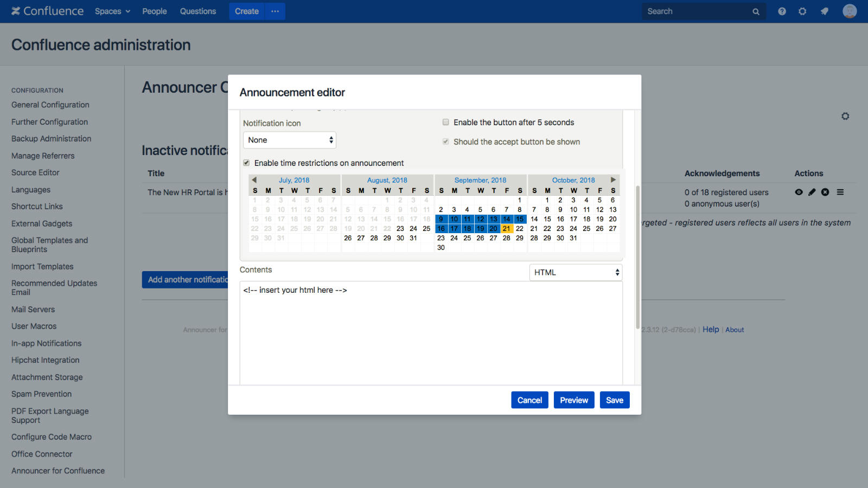Click the October, 2018 month header
868x488 pixels.
pyautogui.click(x=573, y=180)
